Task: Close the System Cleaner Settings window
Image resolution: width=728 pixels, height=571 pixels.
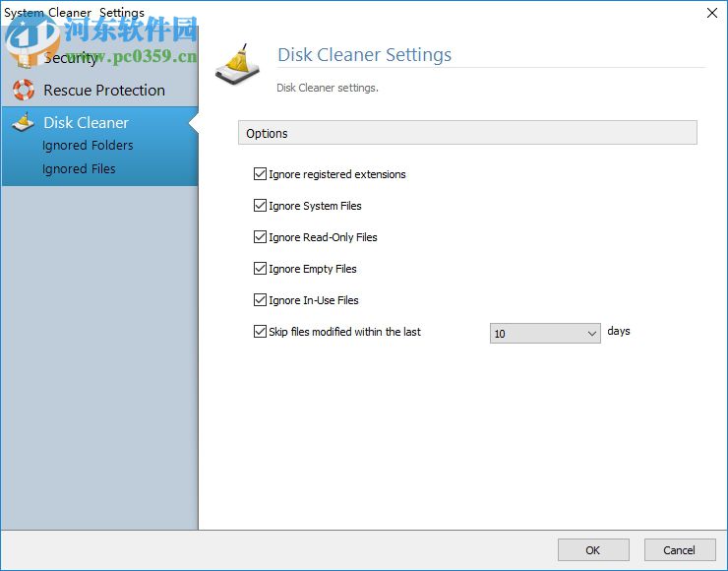Action: 712,13
